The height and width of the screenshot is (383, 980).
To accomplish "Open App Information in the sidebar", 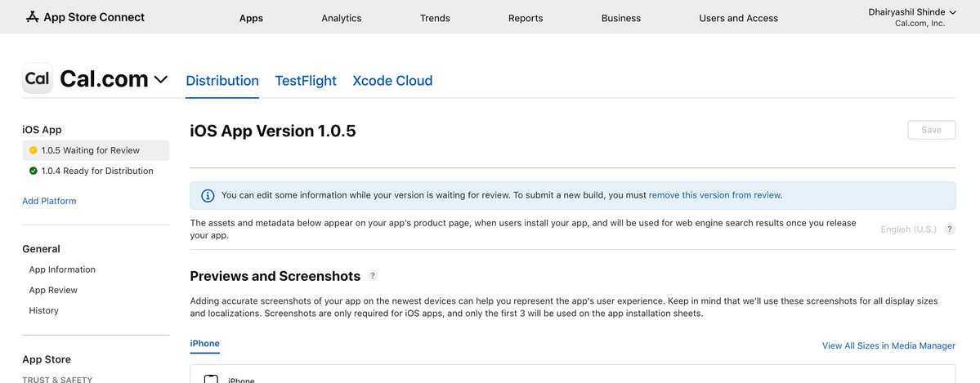I will 62,270.
